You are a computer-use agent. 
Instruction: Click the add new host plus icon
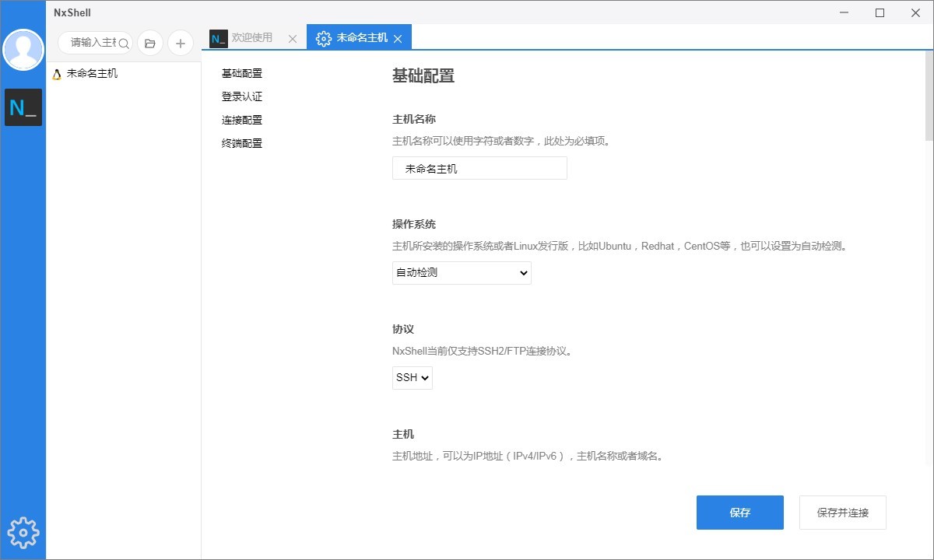coord(181,43)
